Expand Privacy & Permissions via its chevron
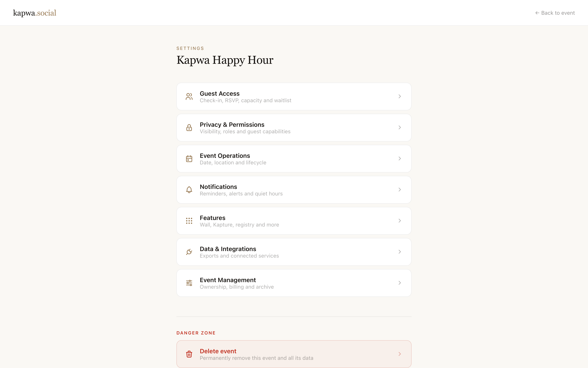Screen dimensions: 588x368 (400, 128)
